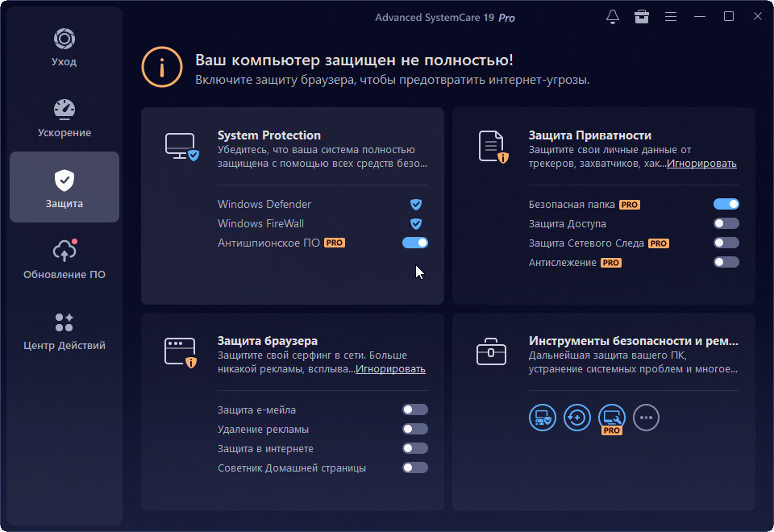774x532 pixels.
Task: Open the hamburger main menu
Action: [x=671, y=17]
